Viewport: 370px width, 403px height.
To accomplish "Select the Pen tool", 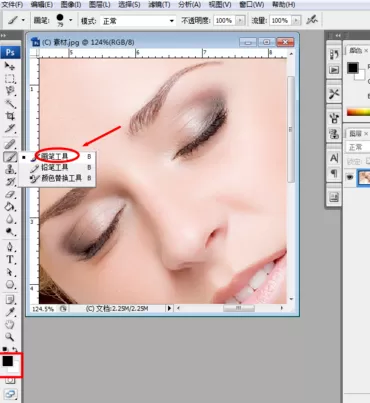I will pyautogui.click(x=10, y=247).
